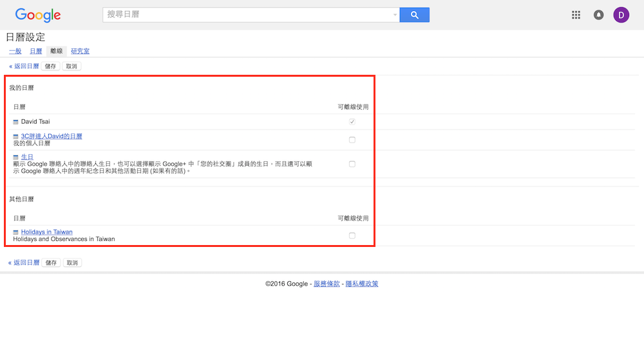The width and height of the screenshot is (644, 354).
Task: Click the David Tsai calendar name
Action: point(35,122)
